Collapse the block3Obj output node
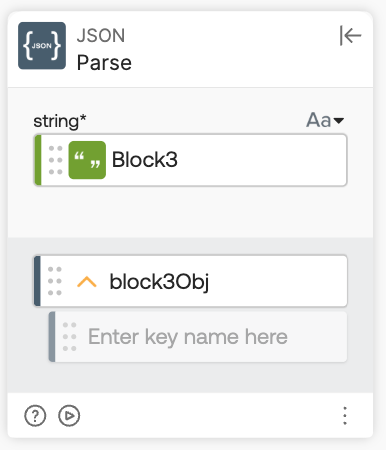The height and width of the screenshot is (450, 386). (87, 282)
